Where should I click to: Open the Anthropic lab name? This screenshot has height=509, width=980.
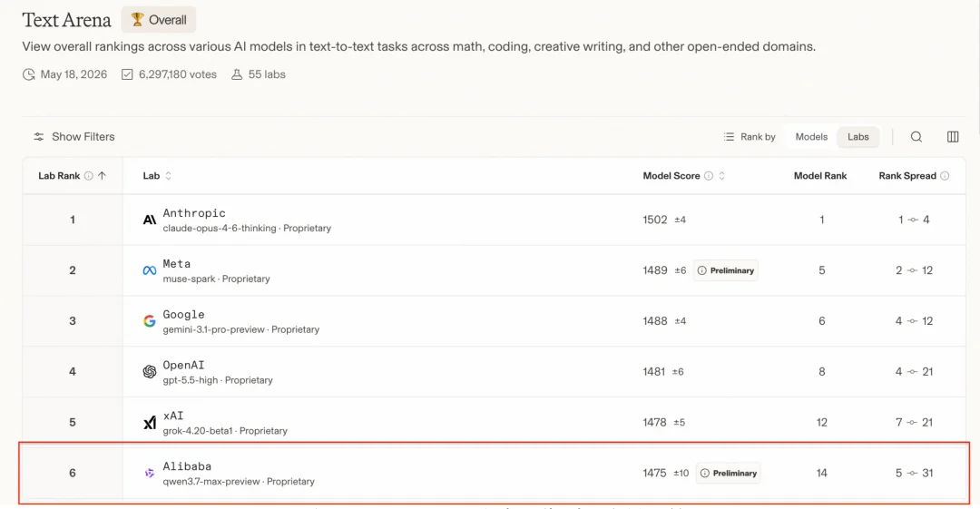pos(194,212)
